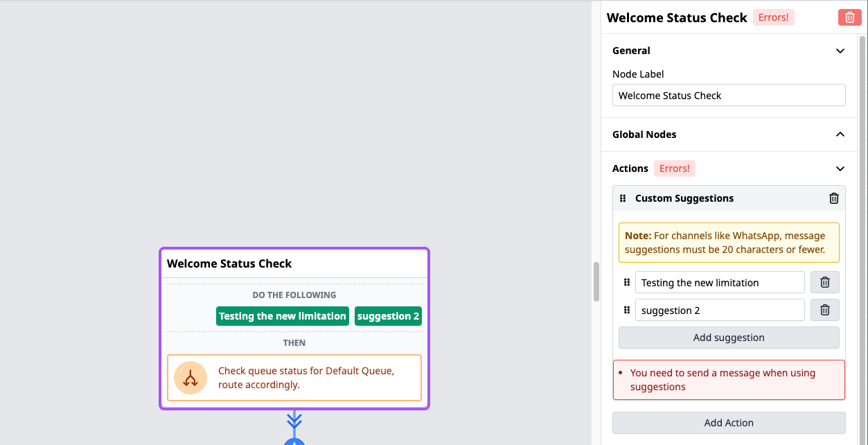This screenshot has height=445, width=868.
Task: Expand the Global Nodes section
Action: [x=840, y=134]
